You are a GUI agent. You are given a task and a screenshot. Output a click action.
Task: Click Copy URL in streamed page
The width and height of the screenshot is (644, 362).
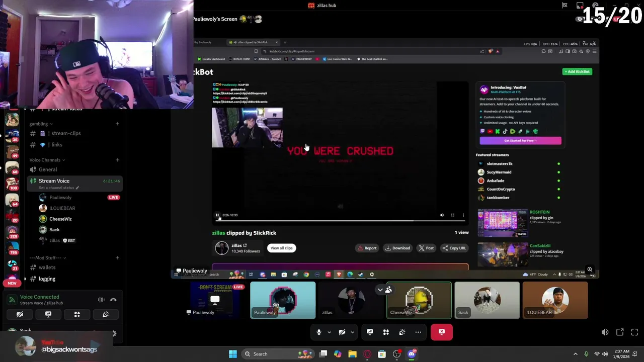point(454,248)
